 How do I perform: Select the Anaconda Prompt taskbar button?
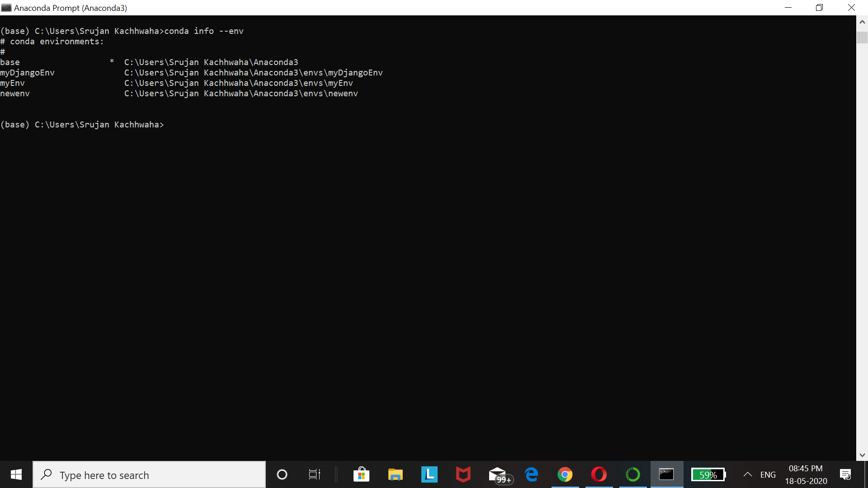(x=666, y=474)
